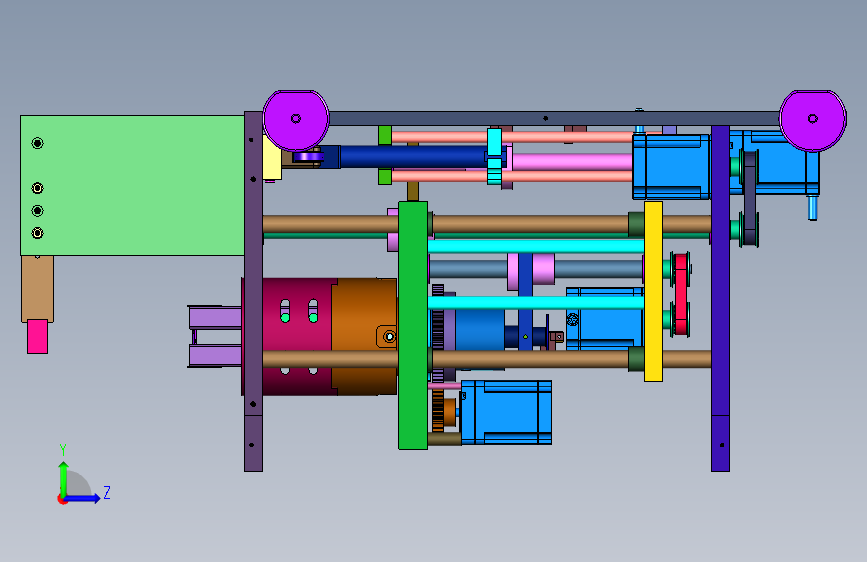Select the right vertical indigo frame post
The width and height of the screenshot is (867, 562).
tap(720, 299)
